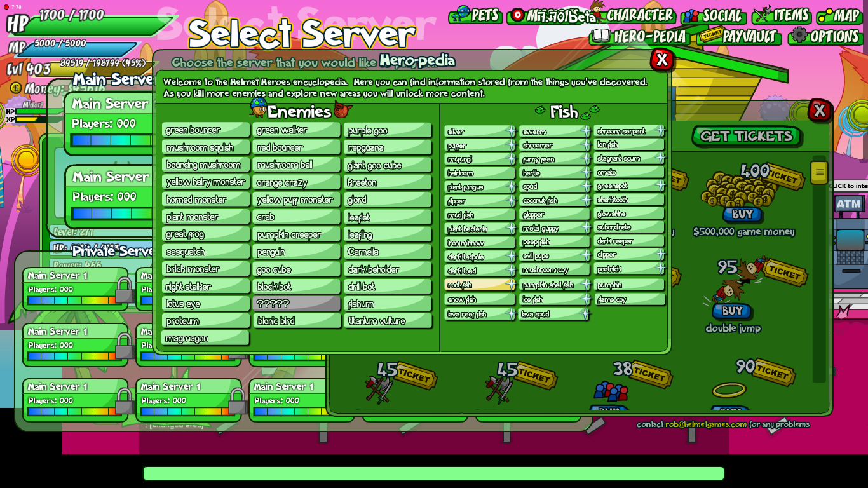Viewport: 868px width, 488px height.
Task: Open the Pets menu
Action: [475, 15]
